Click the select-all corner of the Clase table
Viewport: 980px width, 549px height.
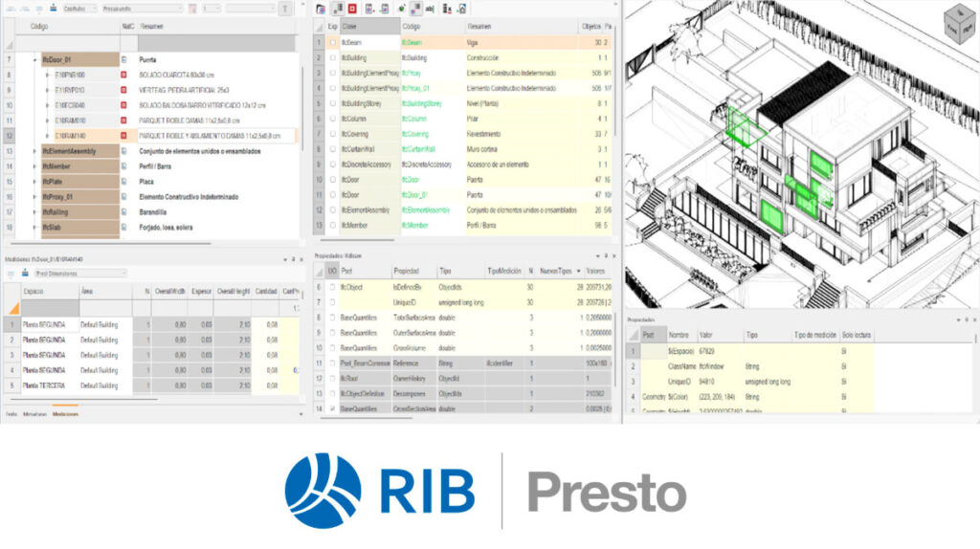point(320,27)
